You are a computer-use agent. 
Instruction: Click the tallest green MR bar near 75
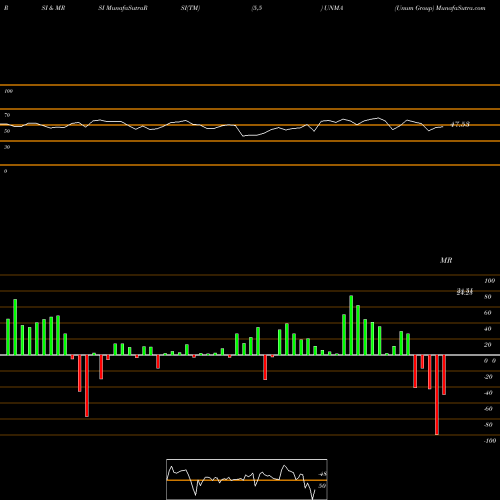click(x=351, y=325)
